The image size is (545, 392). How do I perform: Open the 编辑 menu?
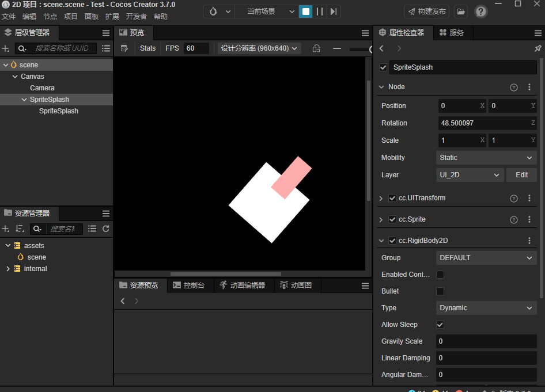click(29, 16)
